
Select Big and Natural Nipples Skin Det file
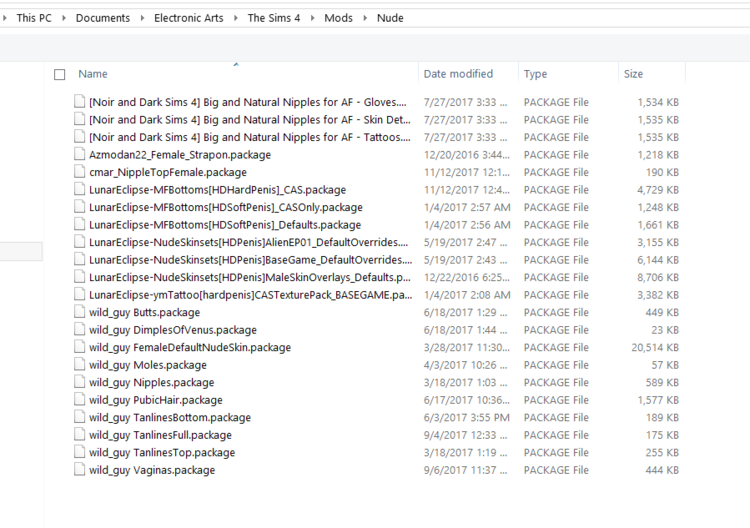(250, 120)
